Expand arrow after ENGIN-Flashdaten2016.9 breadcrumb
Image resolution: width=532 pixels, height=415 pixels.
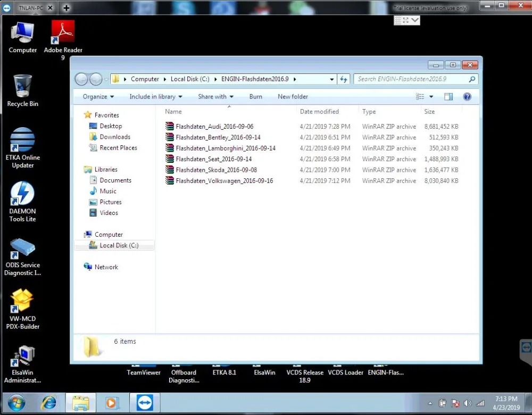(x=295, y=79)
